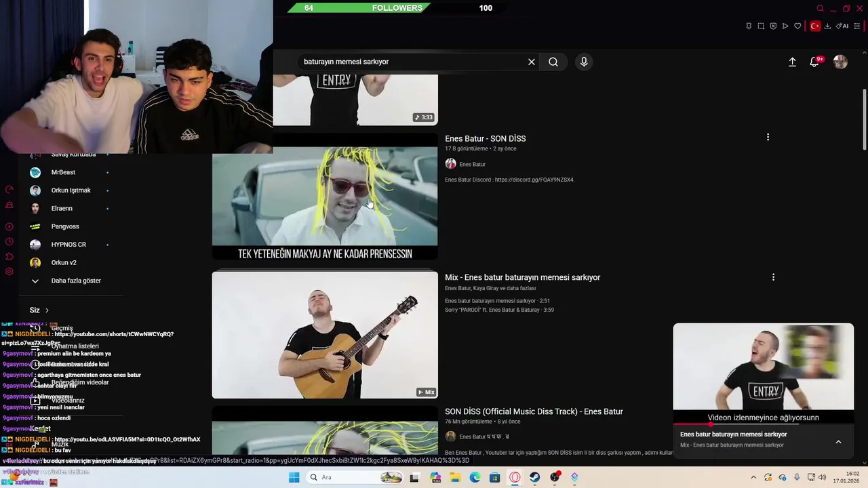Open the player icon in browser sidebar
The width and height of the screenshot is (868, 488).
(9, 226)
